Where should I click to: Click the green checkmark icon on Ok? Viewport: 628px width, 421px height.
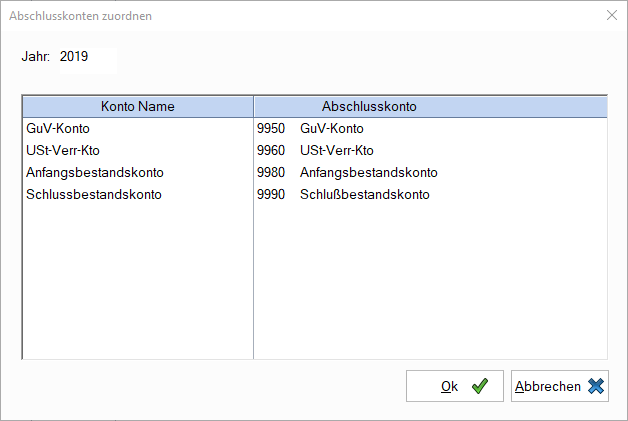pos(479,386)
